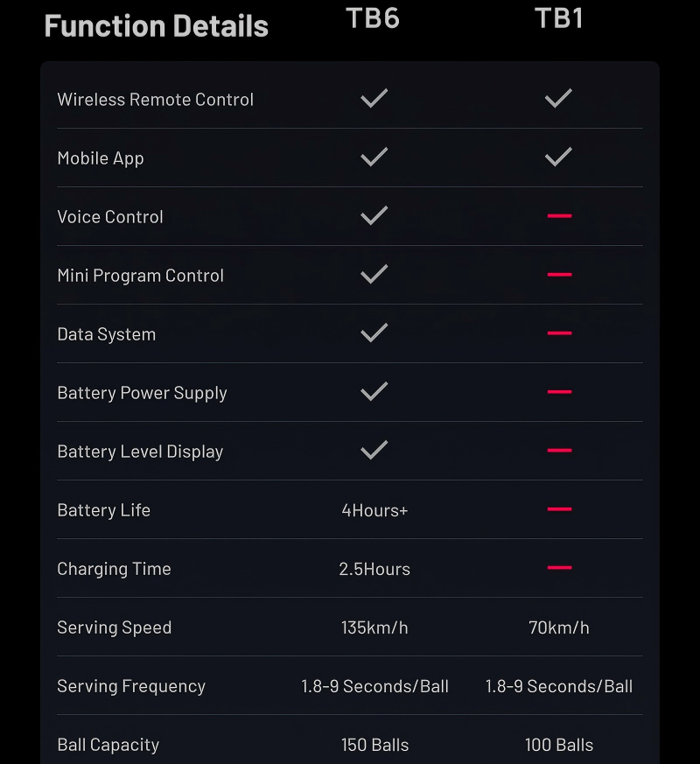The height and width of the screenshot is (764, 700).
Task: Click TB6 checkmark for Battery Level Display
Action: click(x=374, y=451)
